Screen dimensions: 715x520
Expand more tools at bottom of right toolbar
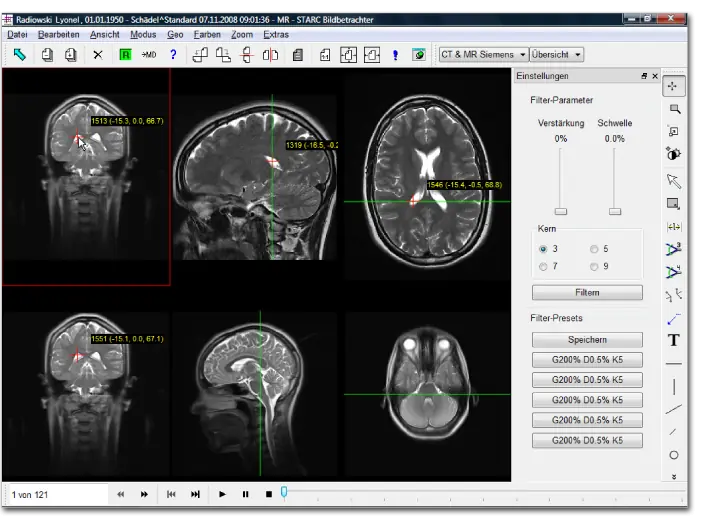[x=673, y=476]
